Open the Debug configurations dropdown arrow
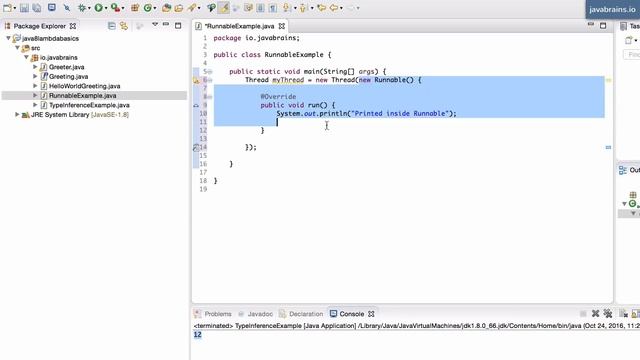The width and height of the screenshot is (640, 360). click(x=89, y=8)
